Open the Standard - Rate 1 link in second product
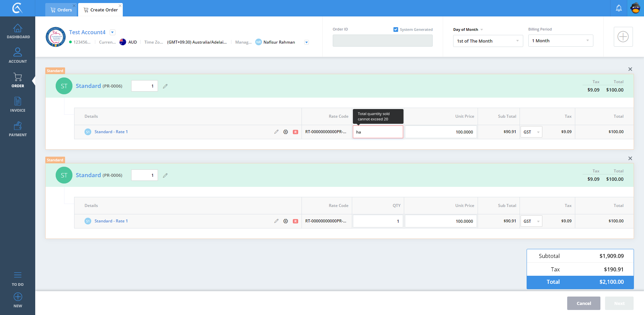644x315 pixels. coord(111,221)
